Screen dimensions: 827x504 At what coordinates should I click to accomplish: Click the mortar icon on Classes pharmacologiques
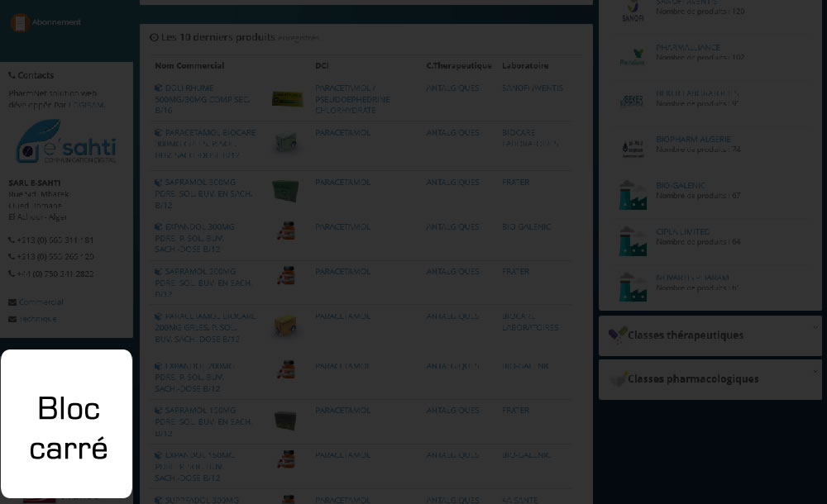coord(617,378)
